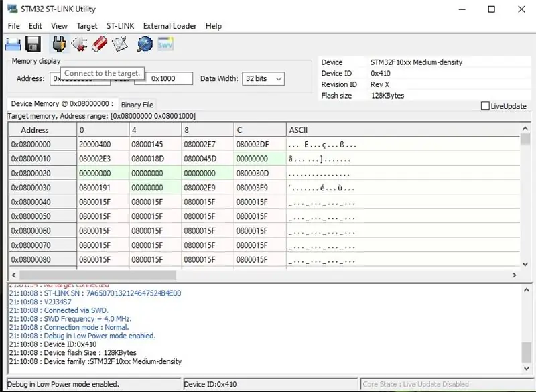Switch to the Binary File tab
Image resolution: width=536 pixels, height=392 pixels.
click(x=137, y=105)
